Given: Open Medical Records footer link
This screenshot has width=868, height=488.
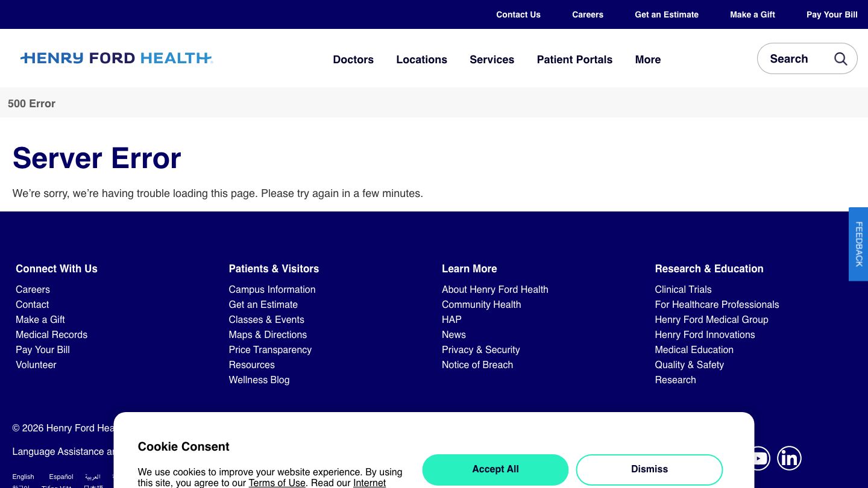Looking at the screenshot, I should click(51, 334).
